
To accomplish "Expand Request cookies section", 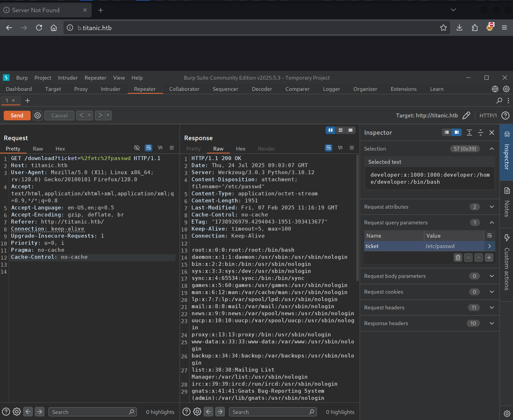I will [492, 292].
